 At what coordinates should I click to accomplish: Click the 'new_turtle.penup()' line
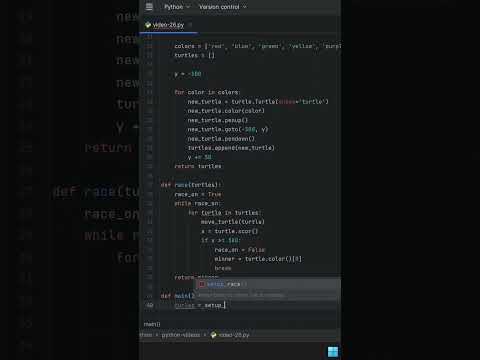coord(218,120)
